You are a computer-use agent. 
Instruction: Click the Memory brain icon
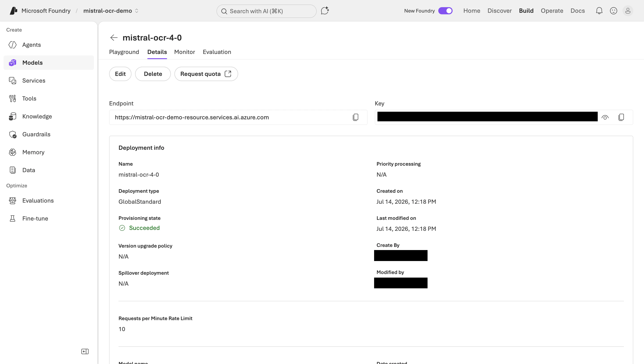pyautogui.click(x=13, y=152)
